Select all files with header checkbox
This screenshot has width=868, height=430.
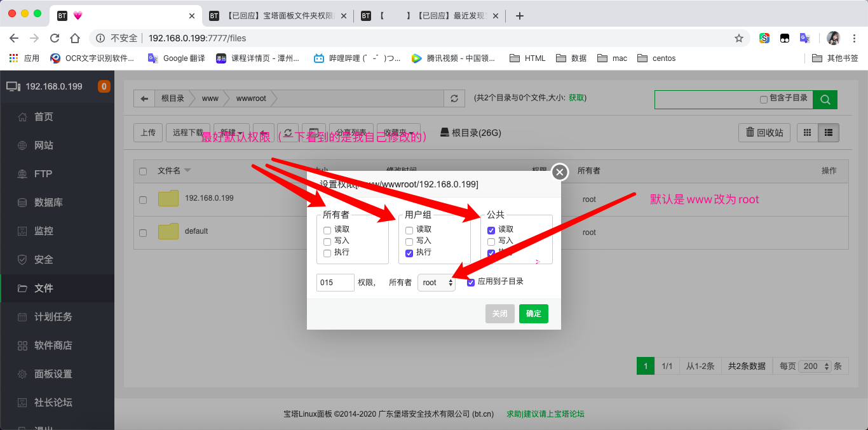(x=143, y=171)
